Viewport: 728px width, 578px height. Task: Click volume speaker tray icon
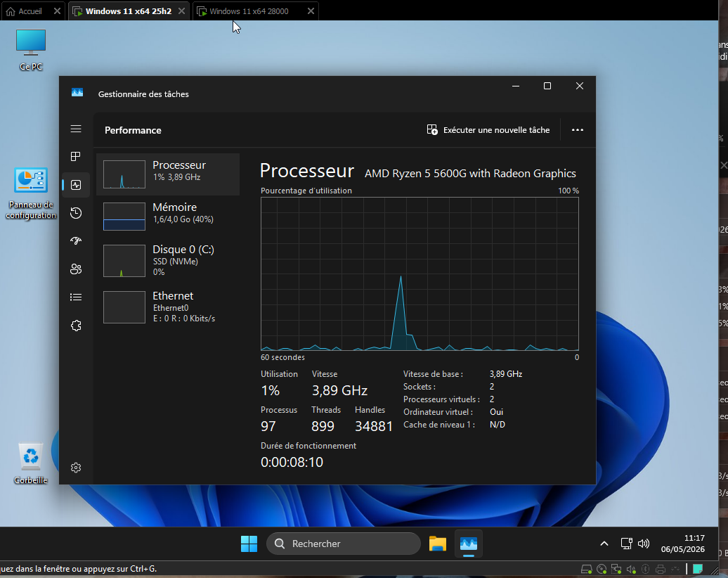click(x=644, y=544)
